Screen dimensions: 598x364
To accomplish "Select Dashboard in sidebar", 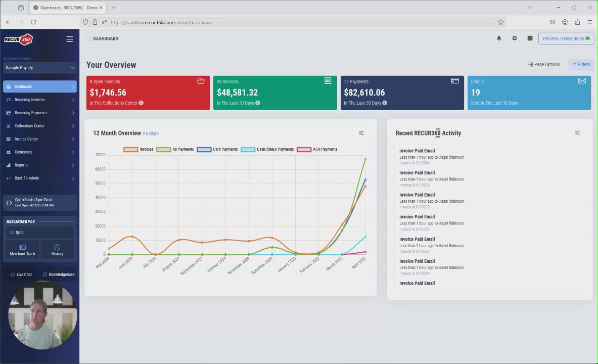I will 39,86.
